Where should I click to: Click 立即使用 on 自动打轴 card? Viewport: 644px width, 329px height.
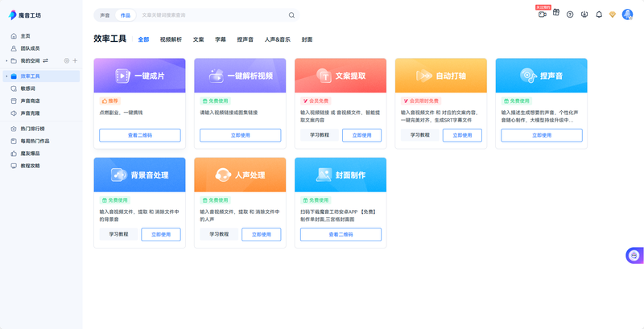(x=462, y=135)
